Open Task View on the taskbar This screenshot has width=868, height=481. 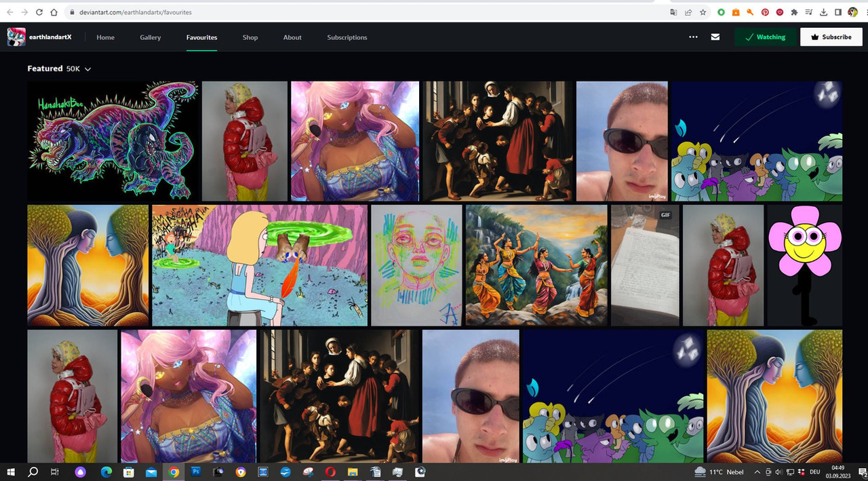pos(56,472)
